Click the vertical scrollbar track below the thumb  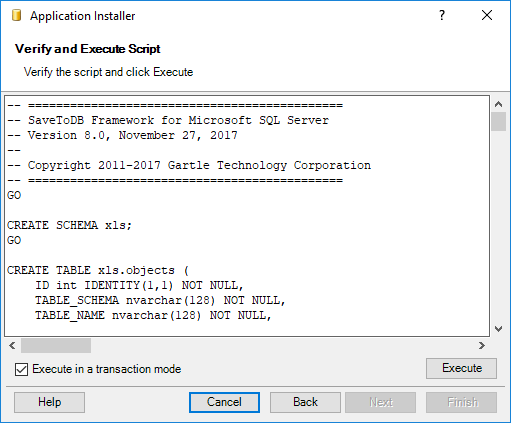498,227
